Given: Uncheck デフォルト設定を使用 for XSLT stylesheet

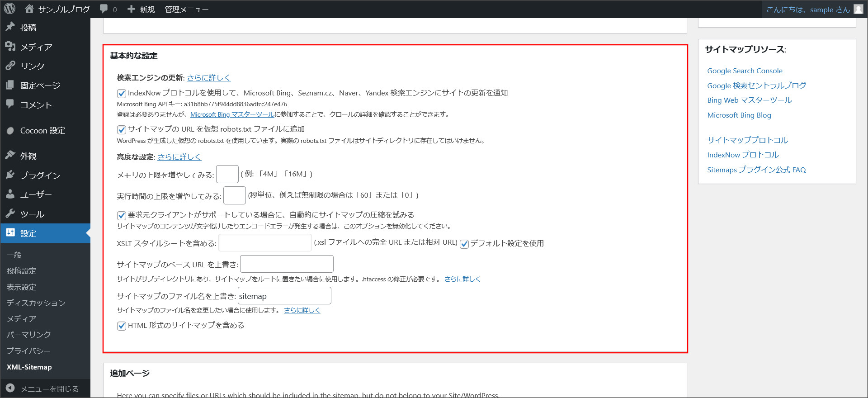Looking at the screenshot, I should tap(464, 244).
